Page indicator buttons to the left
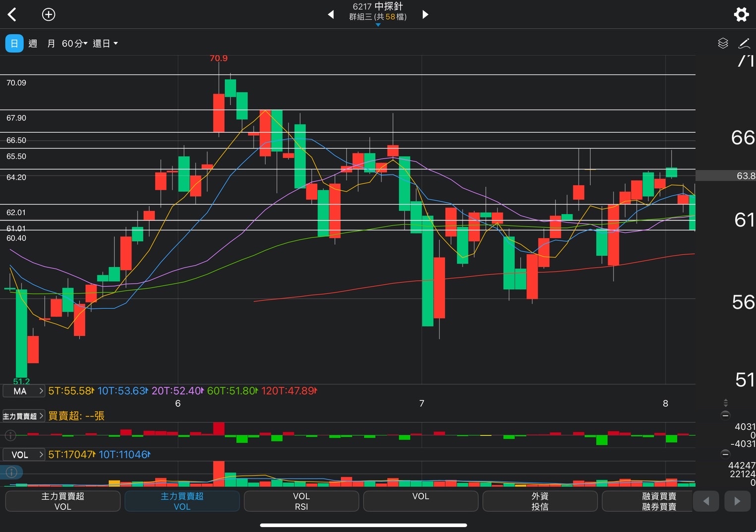Image resolution: width=756 pixels, height=532 pixels. pos(706,501)
